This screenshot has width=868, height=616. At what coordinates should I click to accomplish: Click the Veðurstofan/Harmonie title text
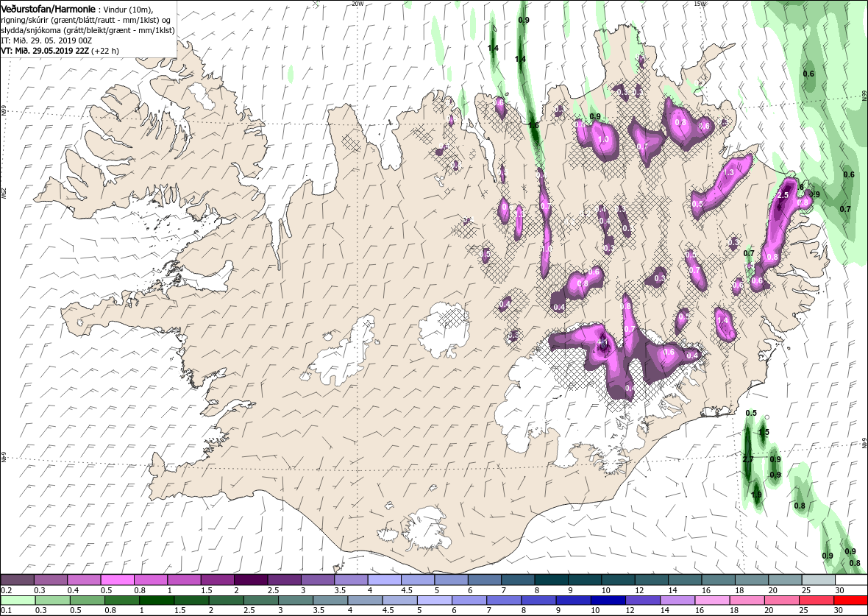coord(49,10)
